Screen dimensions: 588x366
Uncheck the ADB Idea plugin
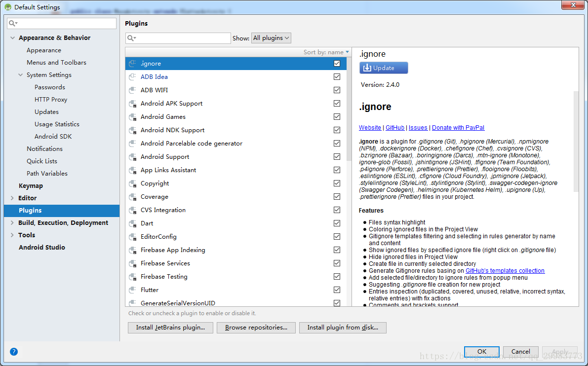click(x=337, y=77)
